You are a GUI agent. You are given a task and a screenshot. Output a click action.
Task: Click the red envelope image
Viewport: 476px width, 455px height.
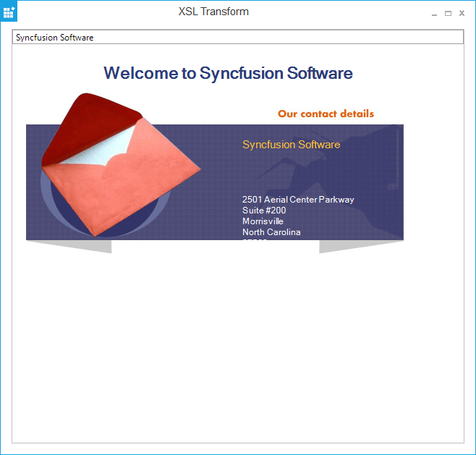point(121,164)
